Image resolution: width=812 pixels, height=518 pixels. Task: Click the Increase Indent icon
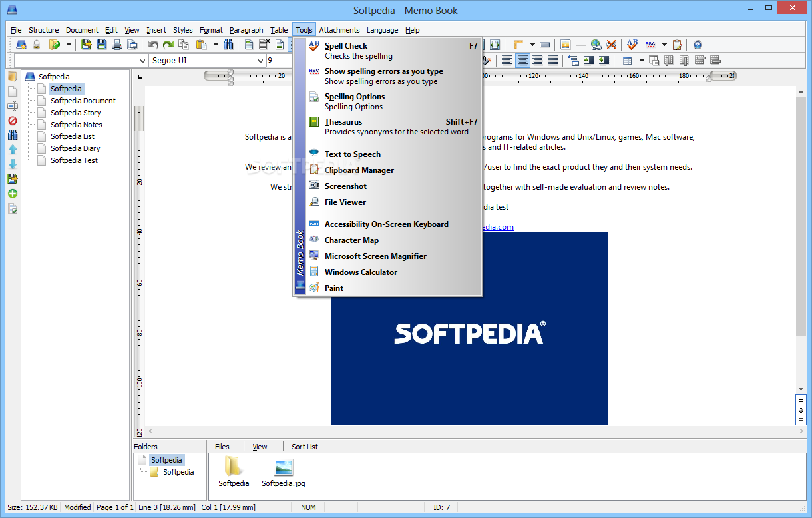click(588, 61)
